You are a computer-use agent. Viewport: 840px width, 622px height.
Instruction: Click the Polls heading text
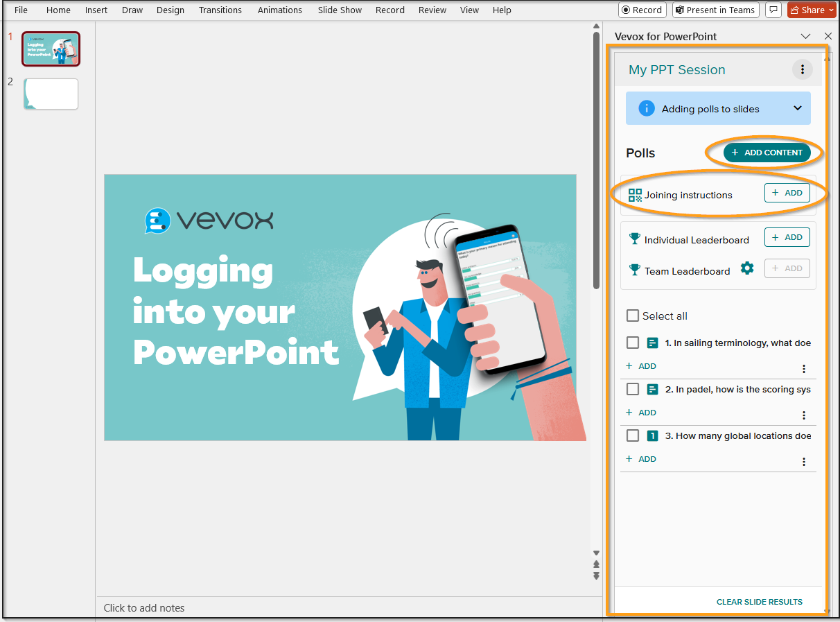coord(640,153)
